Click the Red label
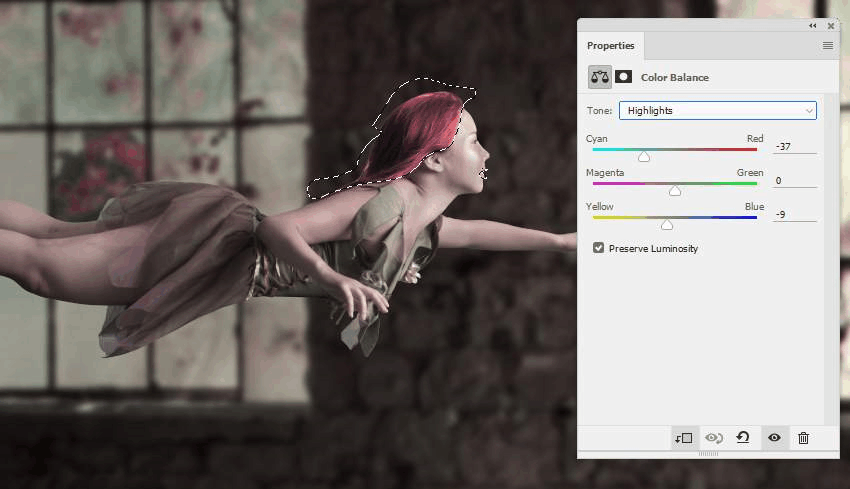 pos(755,139)
